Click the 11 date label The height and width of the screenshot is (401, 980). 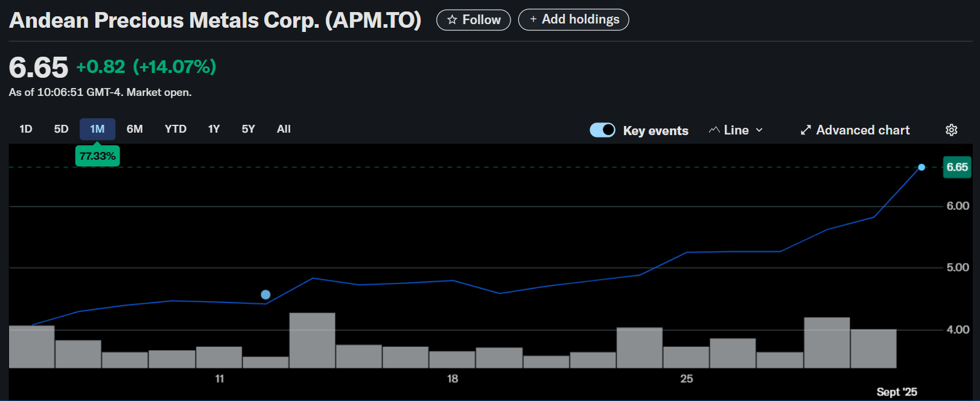[220, 379]
